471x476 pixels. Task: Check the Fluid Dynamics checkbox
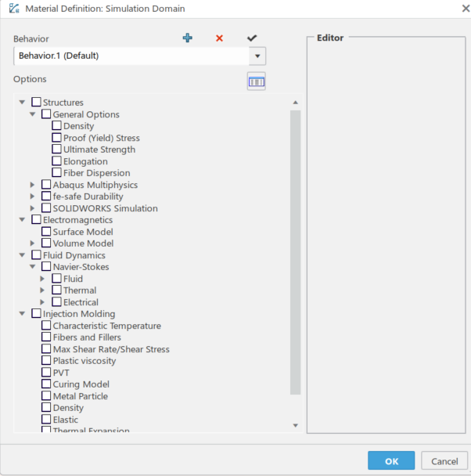(x=36, y=254)
